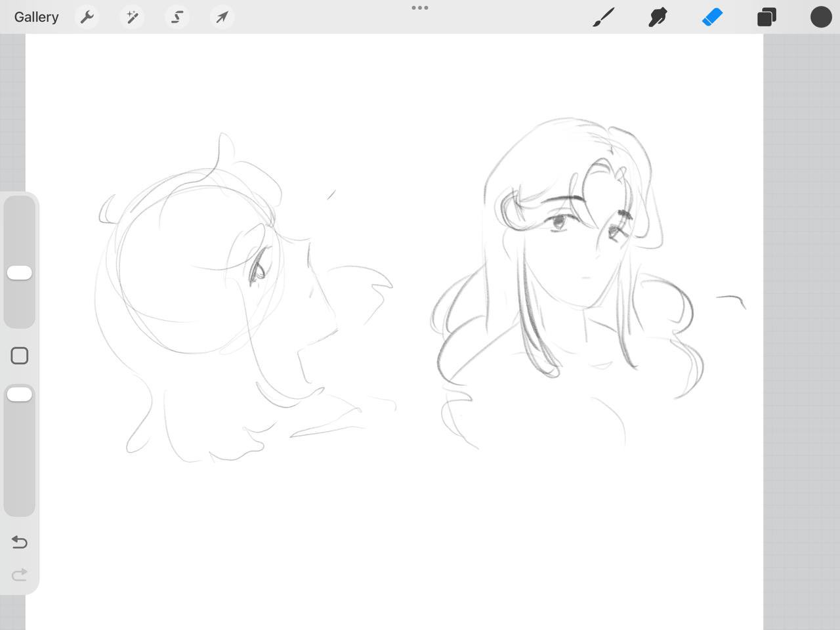Open the Gallery view
This screenshot has height=630, width=840.
pyautogui.click(x=36, y=17)
